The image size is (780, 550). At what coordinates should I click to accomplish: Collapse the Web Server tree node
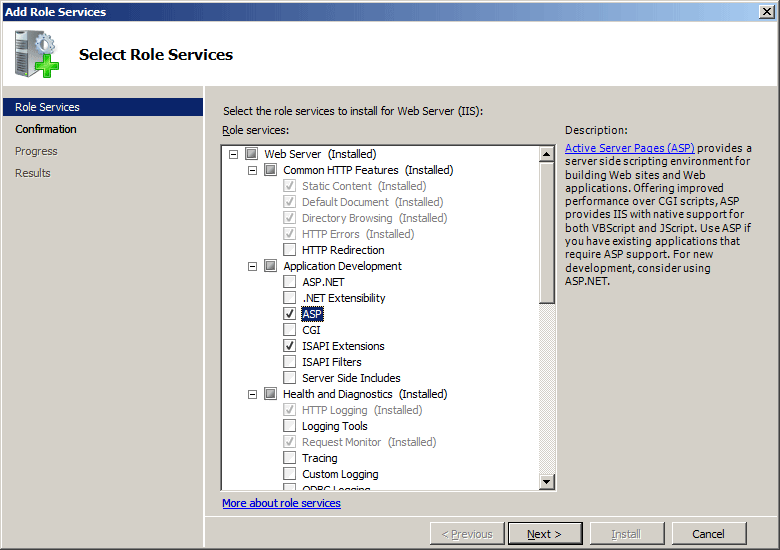coord(233,154)
